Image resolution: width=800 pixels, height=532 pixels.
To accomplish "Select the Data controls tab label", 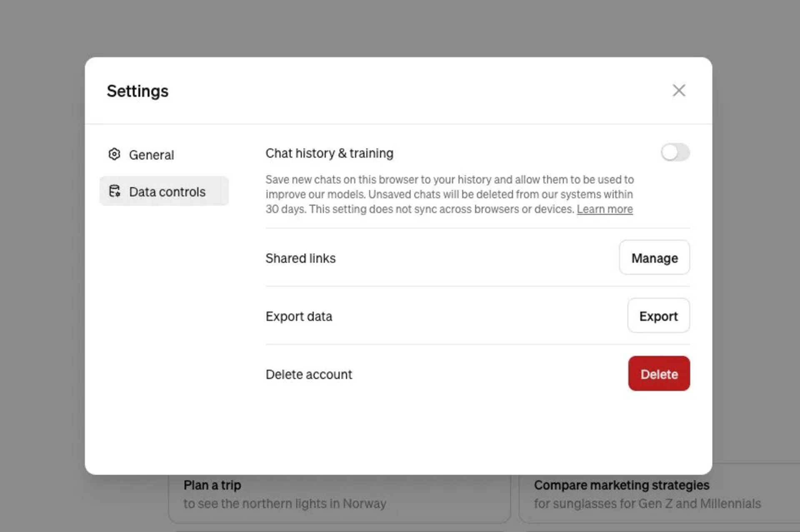I will (x=167, y=191).
